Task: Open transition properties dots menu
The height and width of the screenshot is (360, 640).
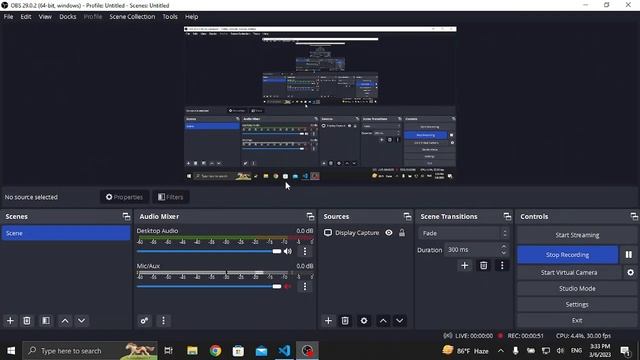Action: click(502, 266)
